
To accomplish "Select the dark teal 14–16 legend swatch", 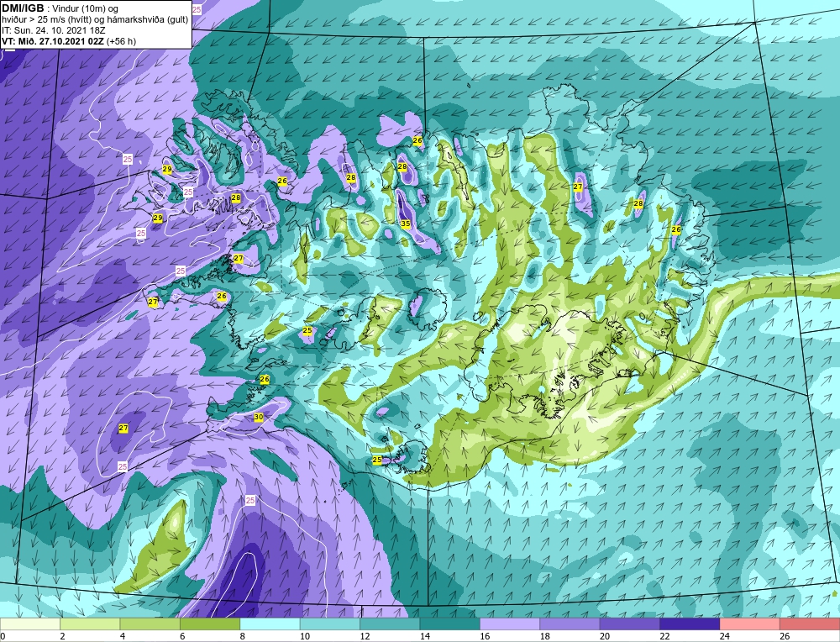I will (x=450, y=624).
